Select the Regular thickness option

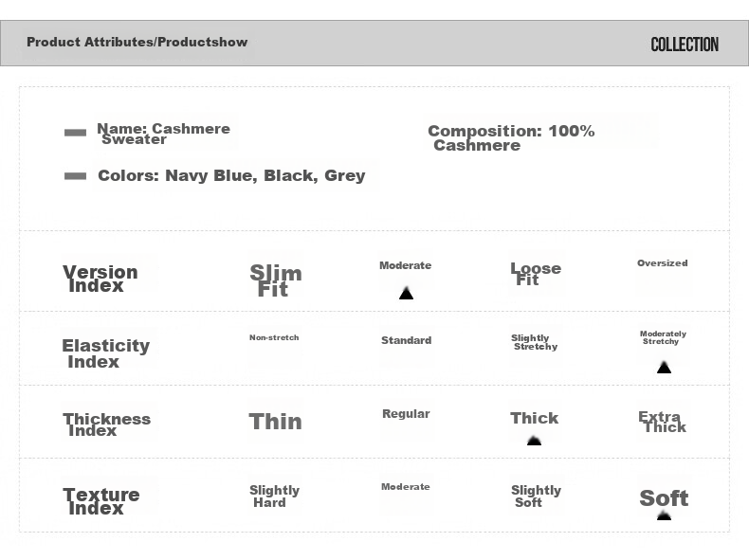coord(406,414)
